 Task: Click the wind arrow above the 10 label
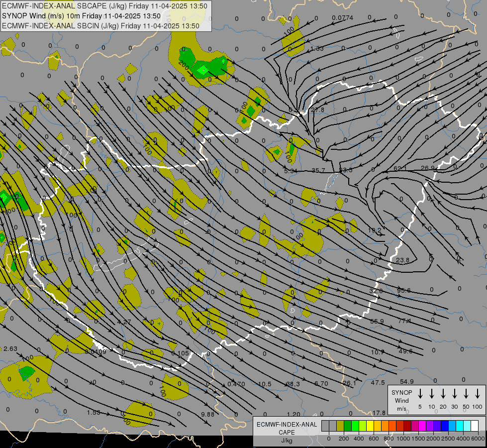[x=431, y=393]
